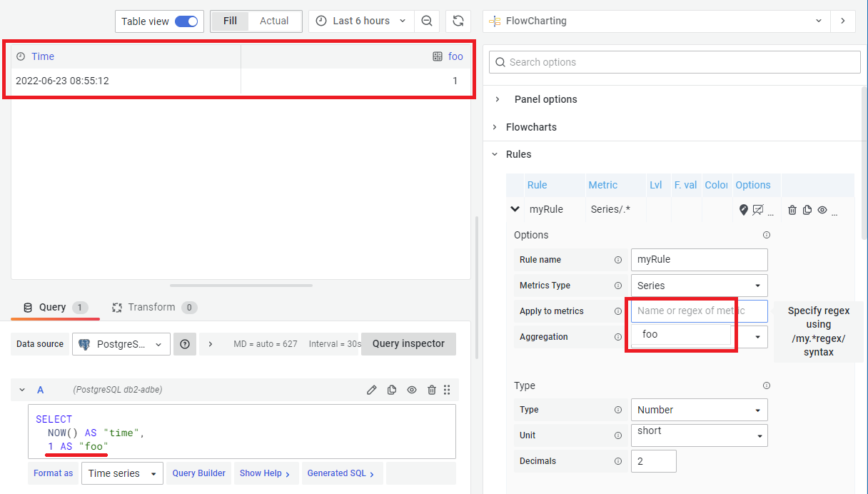Toggle myRule visibility eye icon

822,210
